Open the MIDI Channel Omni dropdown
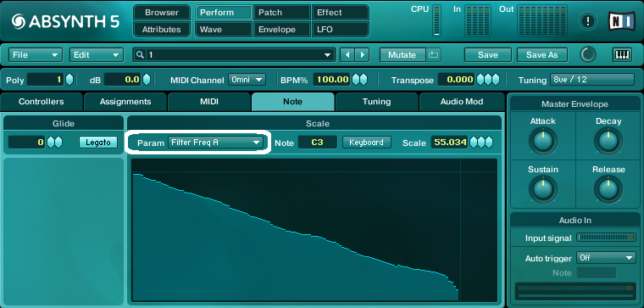Screen dimensions: 644x308 [x=247, y=80]
